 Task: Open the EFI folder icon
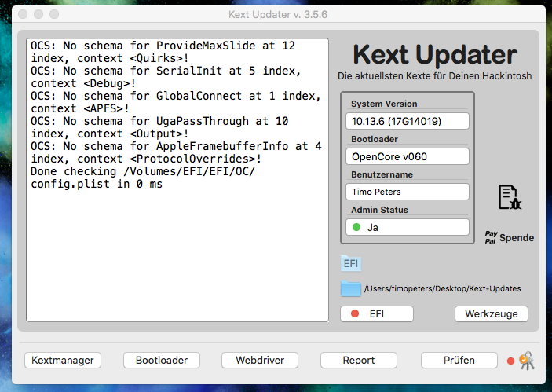pyautogui.click(x=351, y=263)
